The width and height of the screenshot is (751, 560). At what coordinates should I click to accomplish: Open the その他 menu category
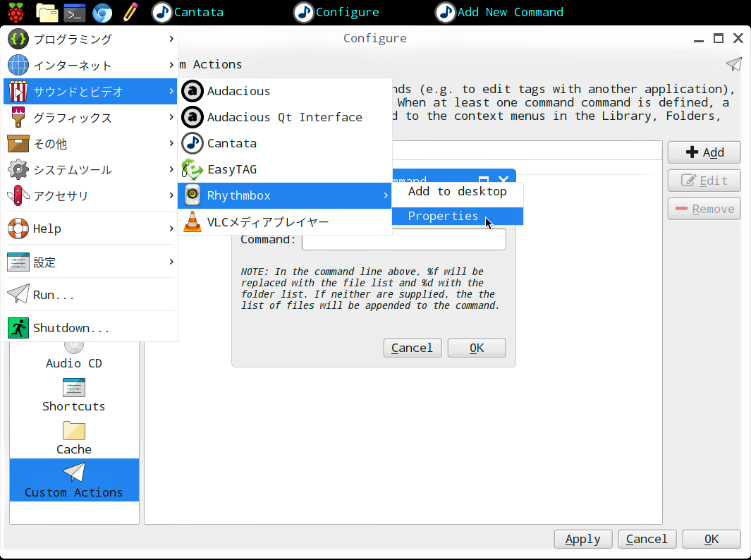click(x=90, y=143)
